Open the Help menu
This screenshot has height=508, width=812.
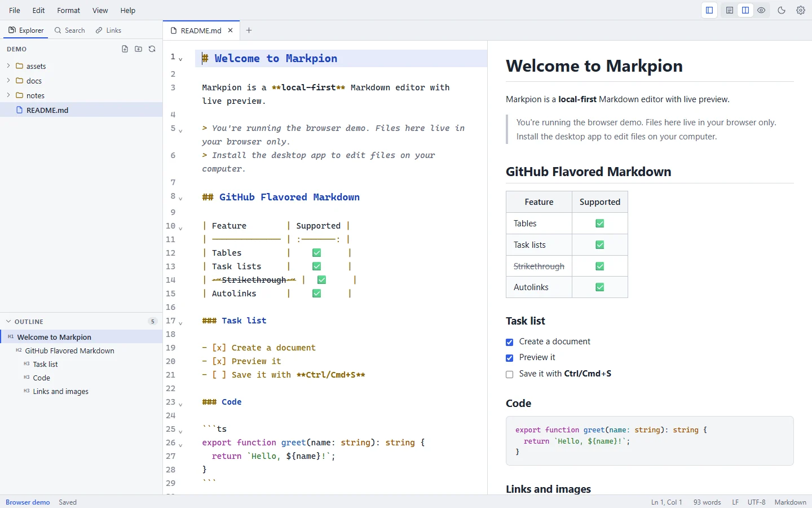click(x=128, y=10)
